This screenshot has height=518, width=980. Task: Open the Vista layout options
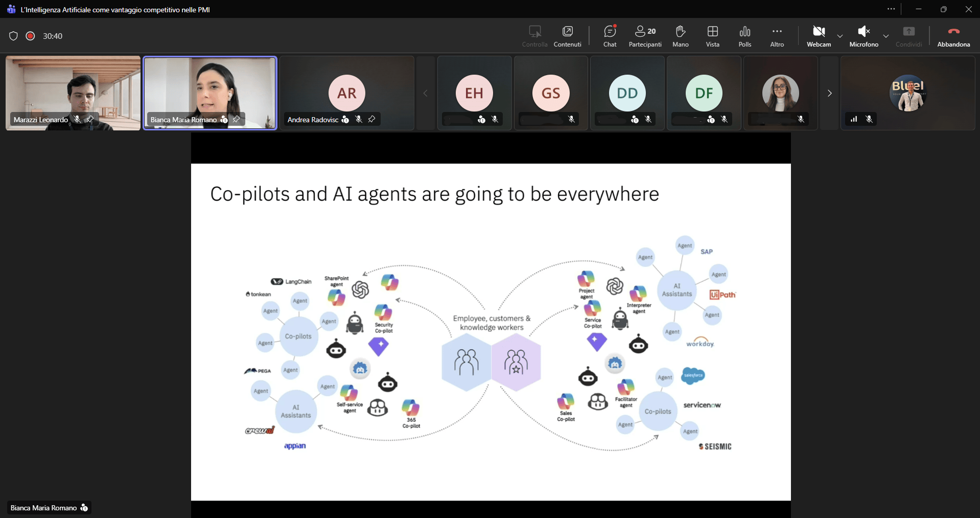point(712,36)
